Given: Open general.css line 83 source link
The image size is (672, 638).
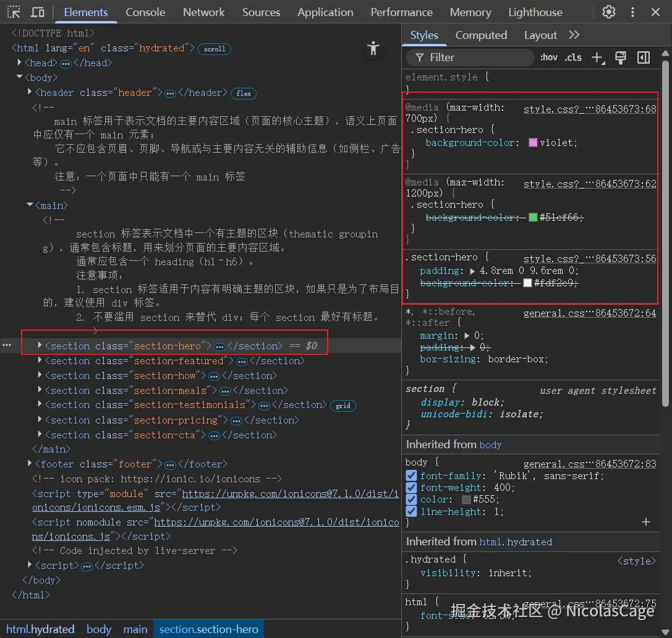Looking at the screenshot, I should tap(590, 464).
